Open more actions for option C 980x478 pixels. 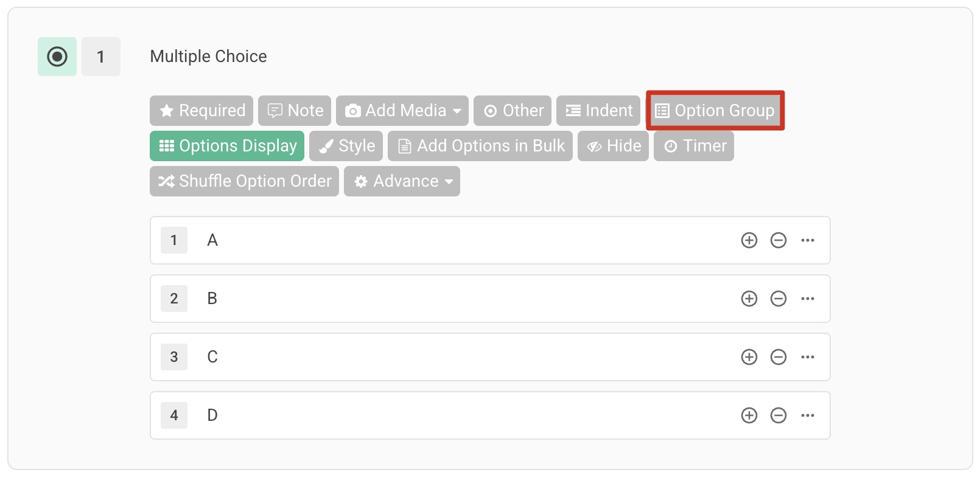pos(807,357)
